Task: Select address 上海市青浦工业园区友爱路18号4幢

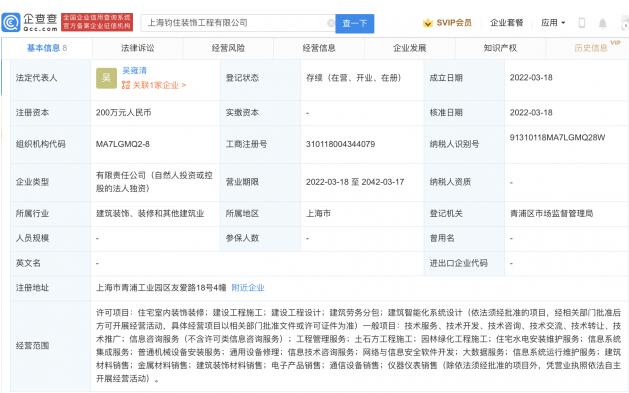Action: [161, 288]
